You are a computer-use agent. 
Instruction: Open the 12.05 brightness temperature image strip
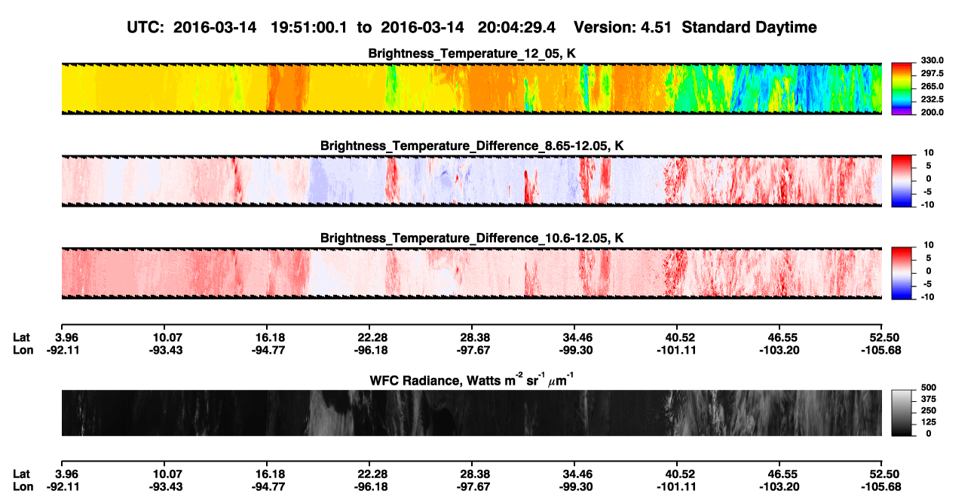click(x=471, y=89)
